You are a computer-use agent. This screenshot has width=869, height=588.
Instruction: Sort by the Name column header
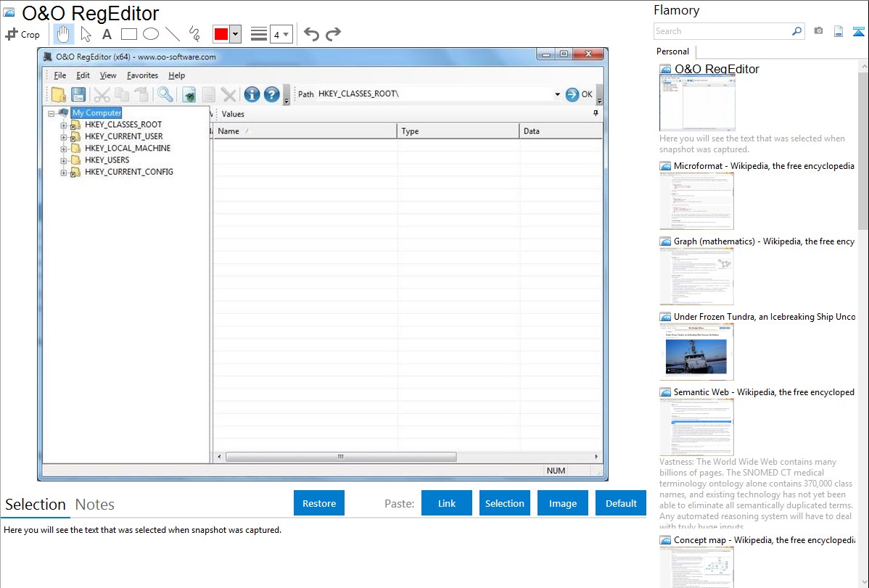click(x=305, y=131)
